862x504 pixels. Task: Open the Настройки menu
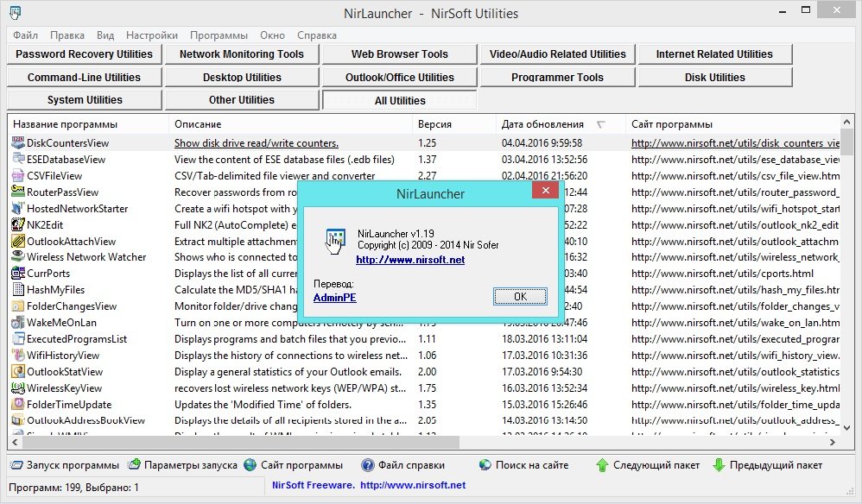[152, 35]
